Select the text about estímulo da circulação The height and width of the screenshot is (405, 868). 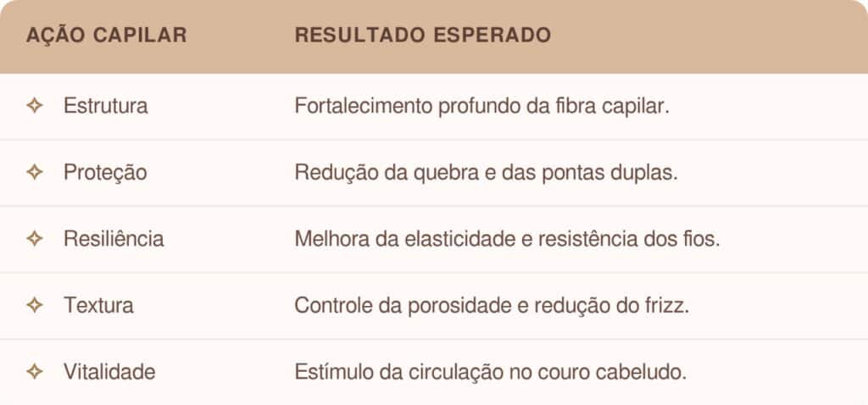click(490, 371)
